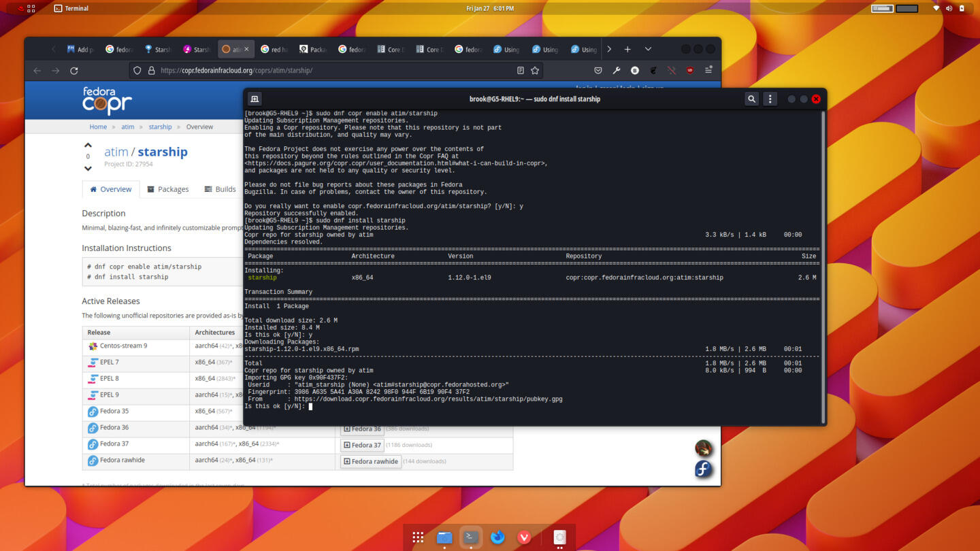Switch to the 'Add p' browser tab
This screenshot has width=980, height=551.
point(80,49)
